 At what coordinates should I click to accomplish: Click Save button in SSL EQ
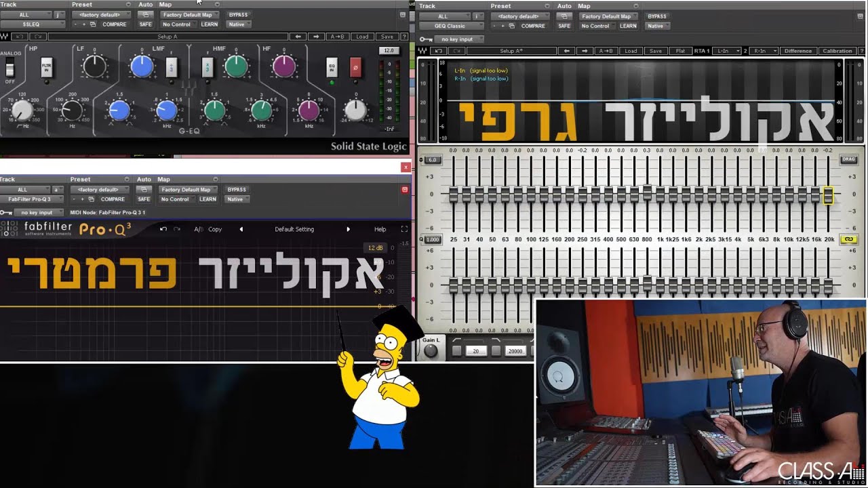click(387, 37)
